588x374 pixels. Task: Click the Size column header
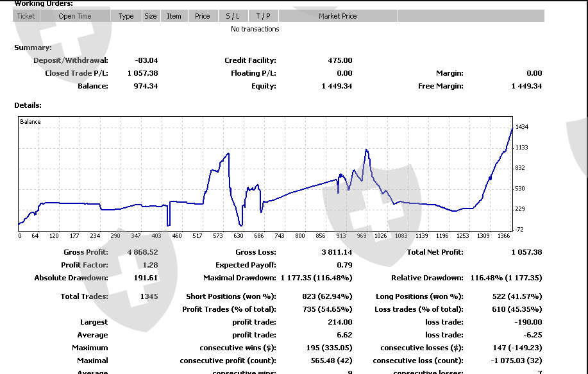pos(151,16)
